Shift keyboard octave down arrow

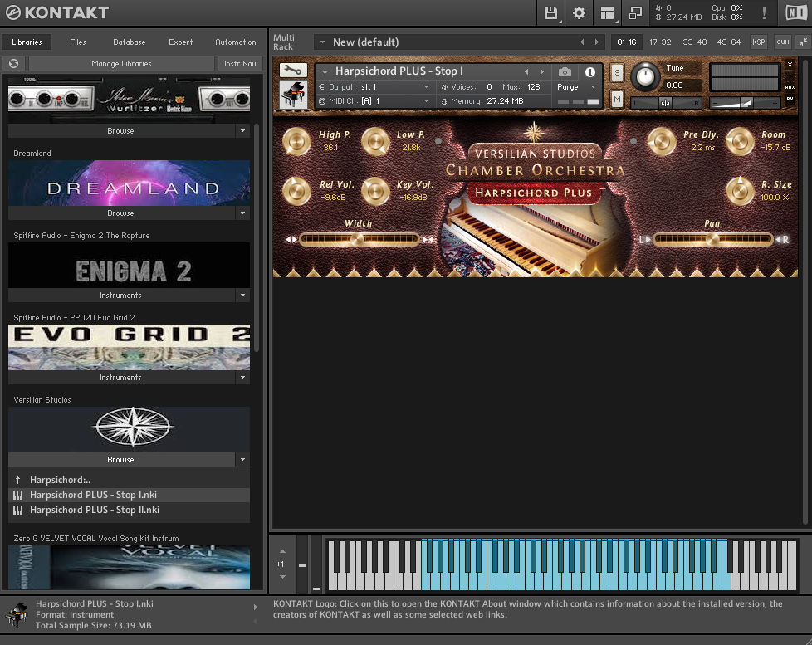click(x=282, y=577)
